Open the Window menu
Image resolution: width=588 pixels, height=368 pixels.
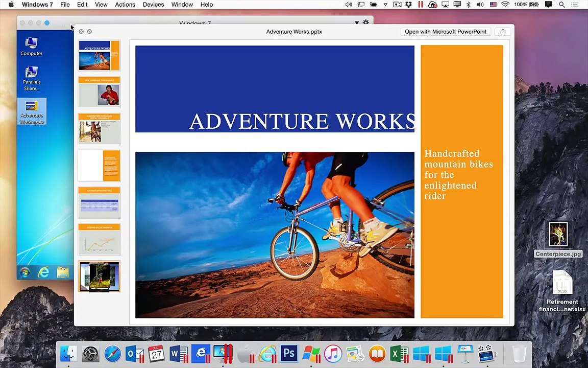tap(182, 5)
